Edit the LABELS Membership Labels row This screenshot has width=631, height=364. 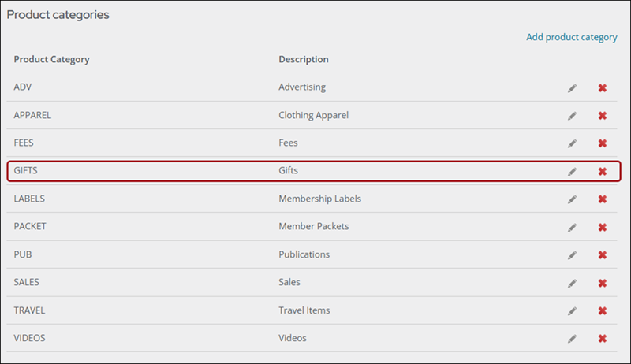click(x=573, y=199)
